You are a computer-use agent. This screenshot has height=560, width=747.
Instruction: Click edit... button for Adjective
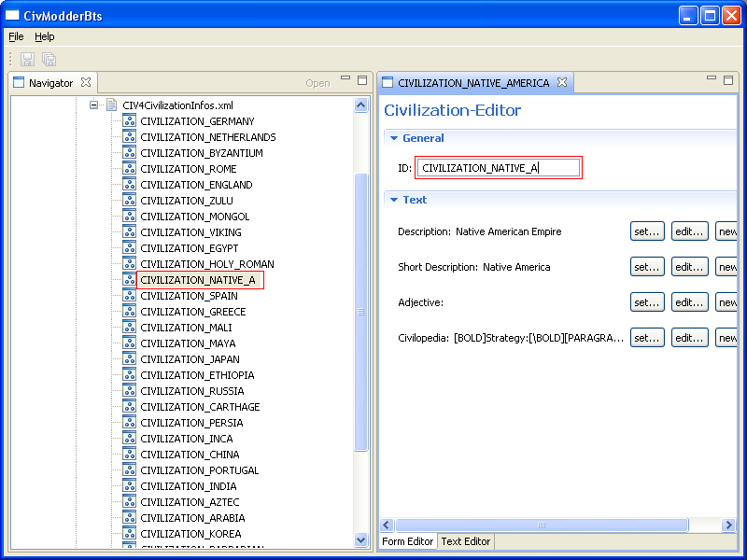coord(689,301)
